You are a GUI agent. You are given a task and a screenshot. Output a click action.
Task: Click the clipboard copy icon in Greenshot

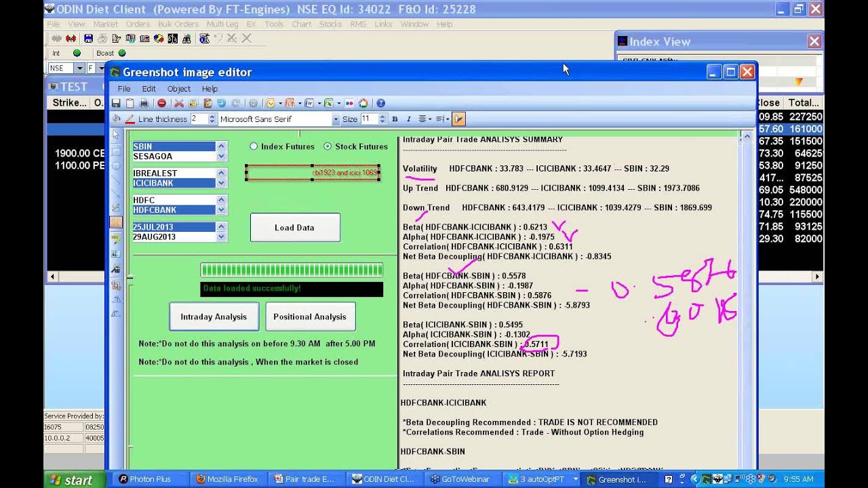130,103
